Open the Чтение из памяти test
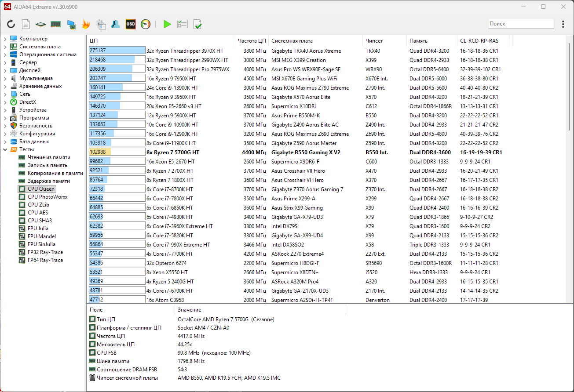Screen dimensions: 574x392 pos(49,157)
